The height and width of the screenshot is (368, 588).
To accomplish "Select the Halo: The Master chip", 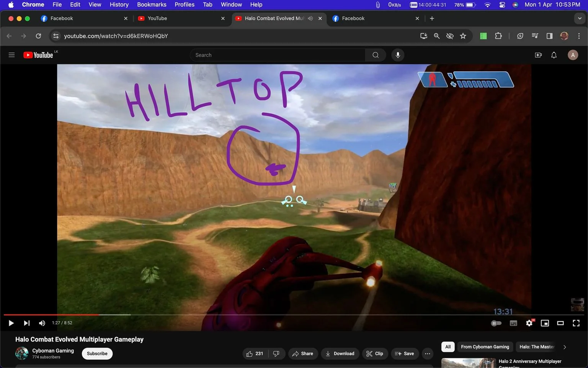I will 537,347.
